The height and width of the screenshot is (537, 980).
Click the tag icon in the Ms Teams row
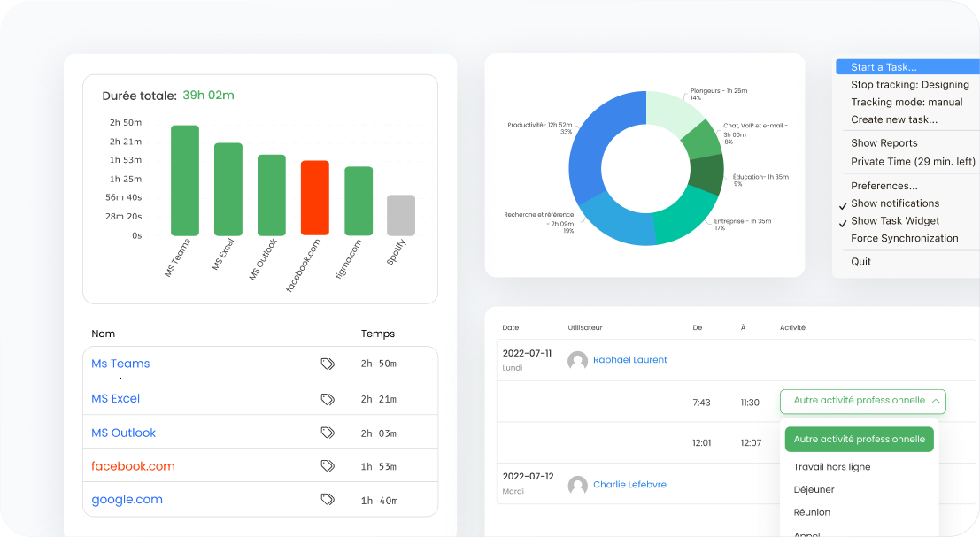click(328, 364)
